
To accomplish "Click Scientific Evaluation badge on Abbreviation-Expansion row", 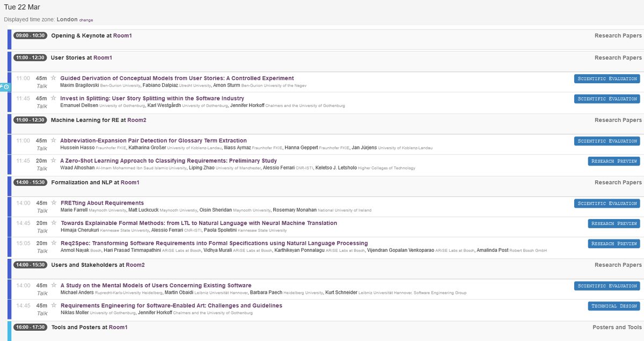I will click(607, 141).
